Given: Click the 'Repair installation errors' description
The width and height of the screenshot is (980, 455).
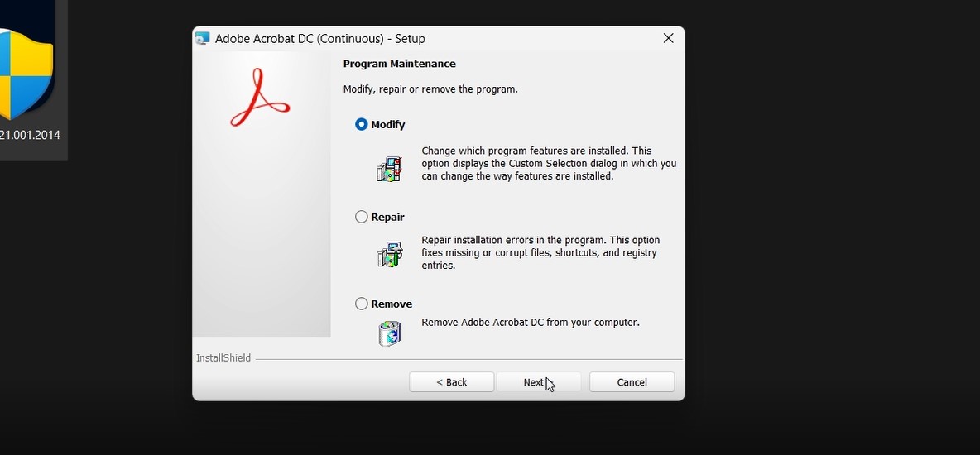Looking at the screenshot, I should coord(540,252).
